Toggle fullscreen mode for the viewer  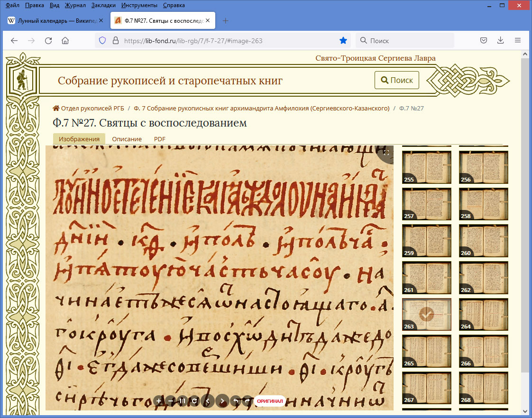[x=386, y=153]
